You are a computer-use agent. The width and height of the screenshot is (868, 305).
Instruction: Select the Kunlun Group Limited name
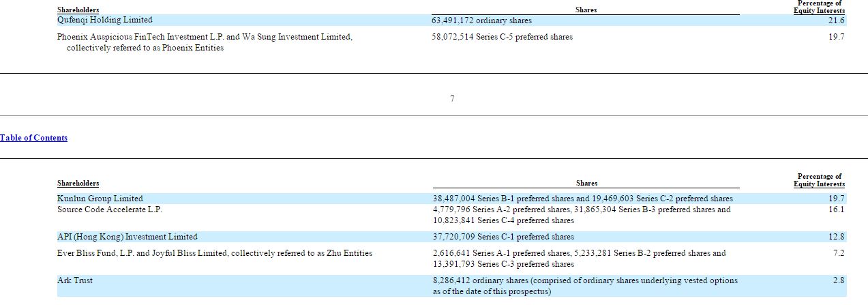coord(100,199)
